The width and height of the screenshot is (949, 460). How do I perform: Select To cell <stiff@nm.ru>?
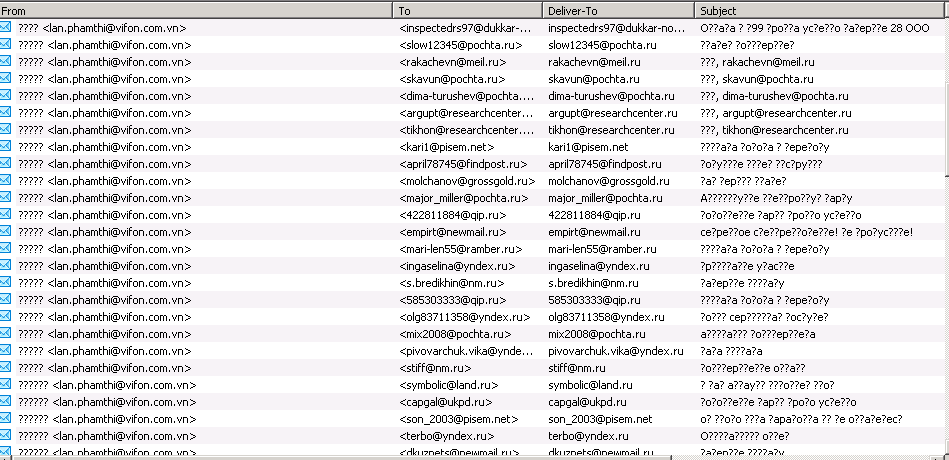click(x=435, y=367)
